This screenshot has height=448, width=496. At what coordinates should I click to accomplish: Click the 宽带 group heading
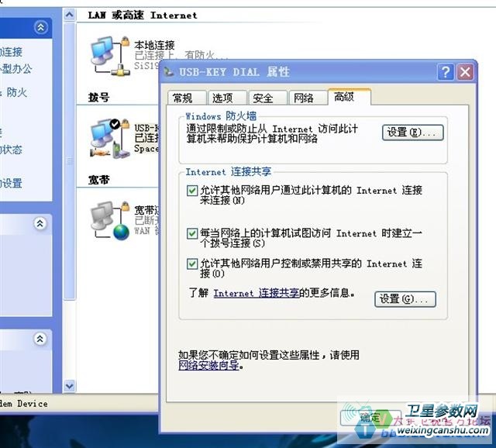pyautogui.click(x=99, y=180)
